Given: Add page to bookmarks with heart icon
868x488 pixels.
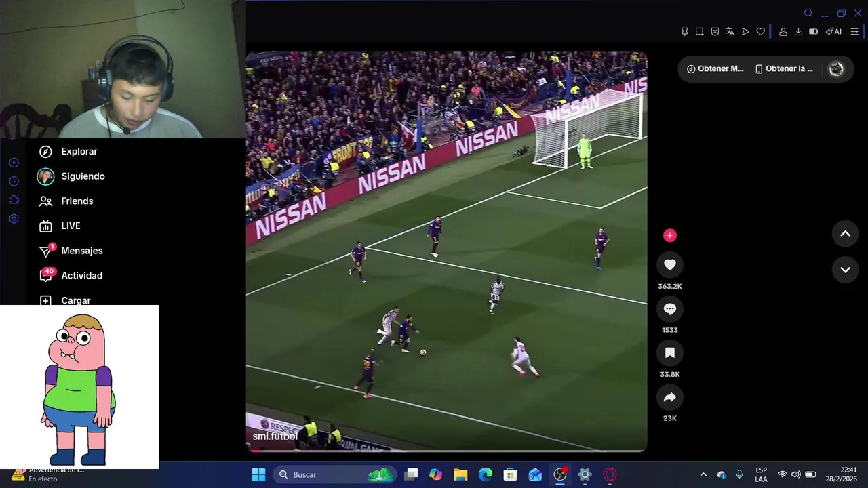Looking at the screenshot, I should [760, 32].
